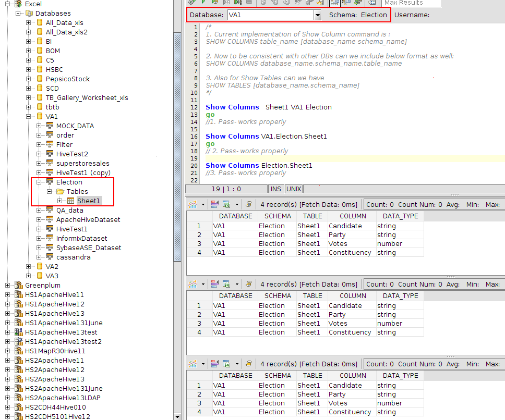Open the Database VA1 combo box arrow
The width and height of the screenshot is (505, 420).
[x=318, y=15]
